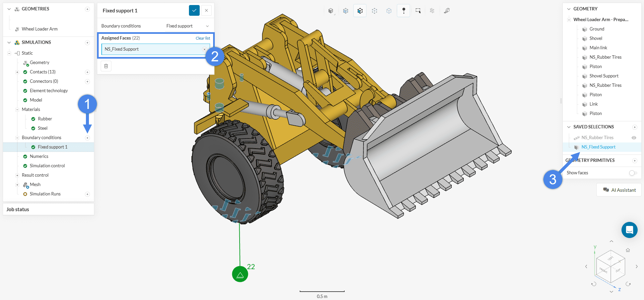Toggle the Show faces switch
The height and width of the screenshot is (300, 644).
(x=633, y=173)
